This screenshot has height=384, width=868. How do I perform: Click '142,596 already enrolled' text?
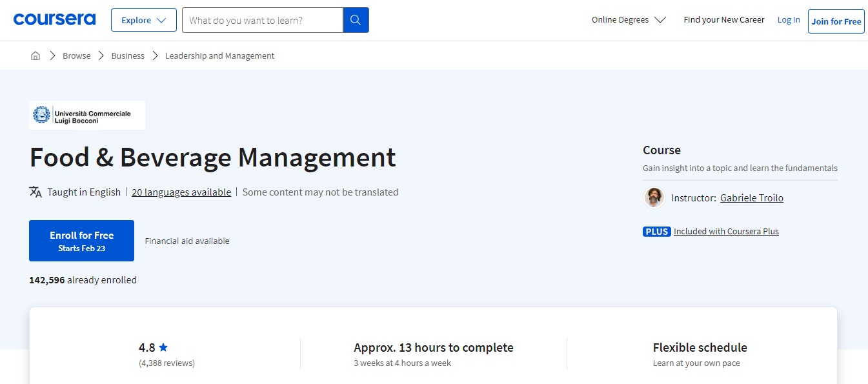pyautogui.click(x=83, y=279)
